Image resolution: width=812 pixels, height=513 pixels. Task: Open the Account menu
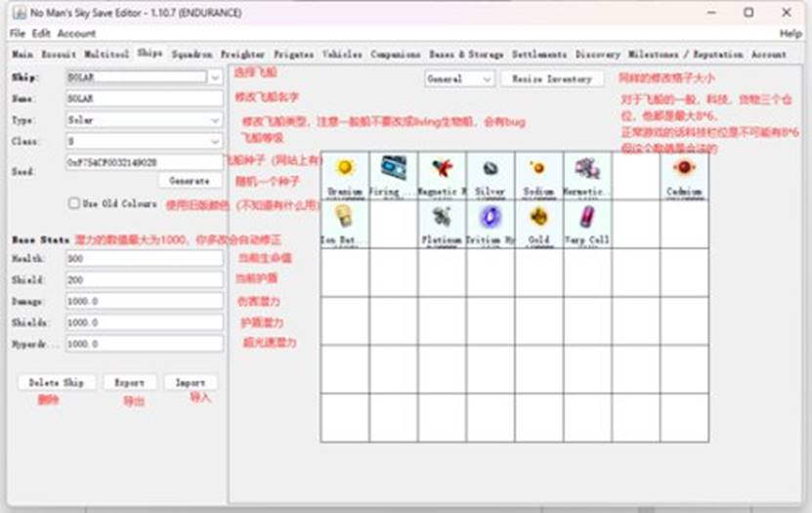coord(76,33)
